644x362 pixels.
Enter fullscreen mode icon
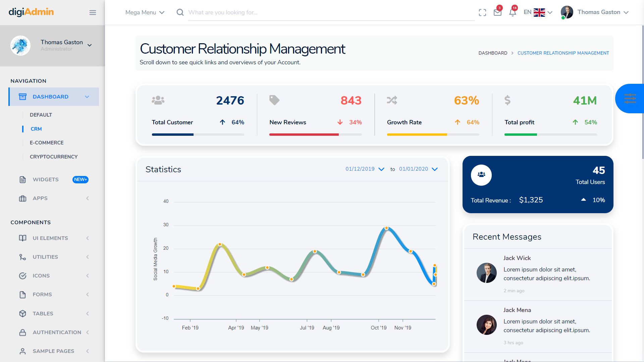coord(482,12)
